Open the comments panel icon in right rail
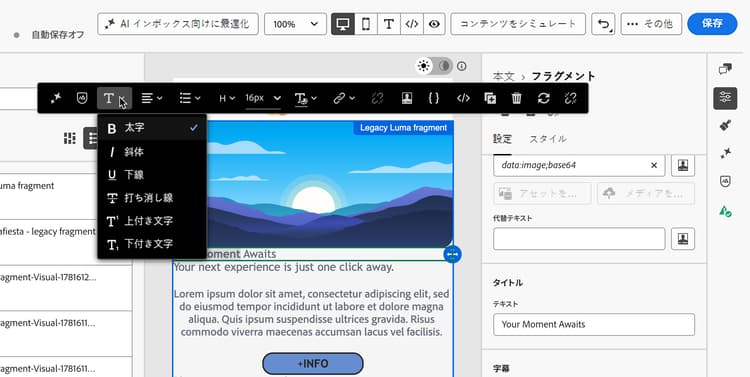 pyautogui.click(x=725, y=70)
